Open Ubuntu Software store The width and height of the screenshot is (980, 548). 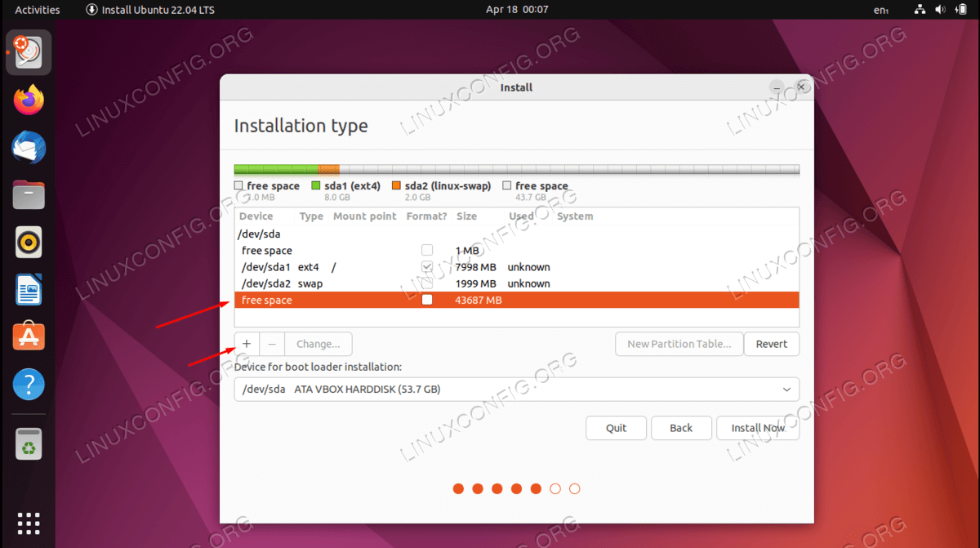tap(29, 336)
